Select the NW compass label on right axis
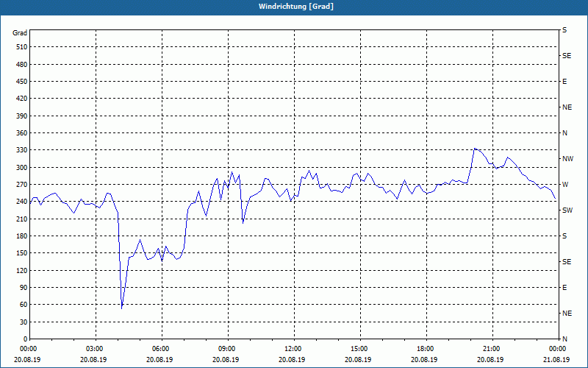 click(x=567, y=159)
